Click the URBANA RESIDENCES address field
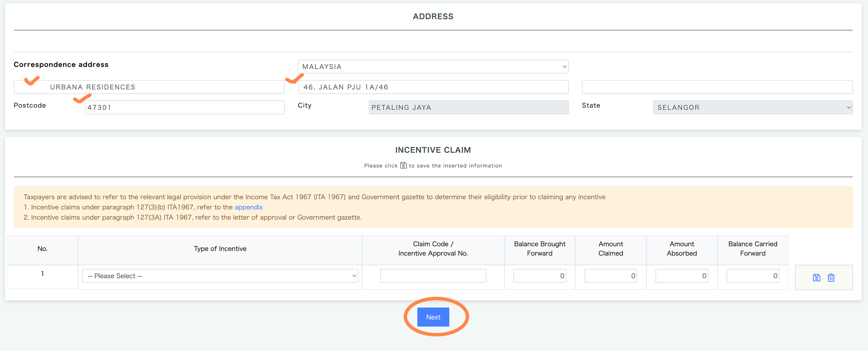 click(x=149, y=87)
